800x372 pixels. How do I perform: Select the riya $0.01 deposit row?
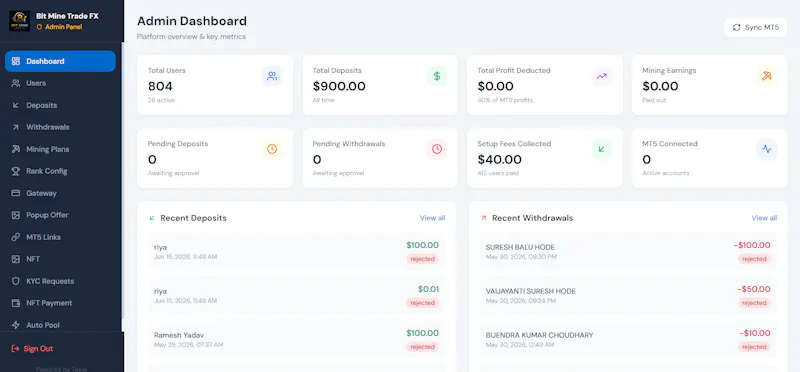[x=296, y=295]
